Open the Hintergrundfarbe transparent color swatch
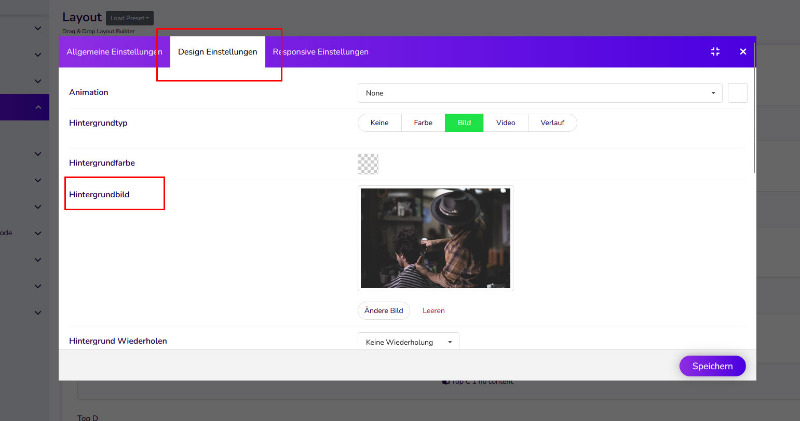The width and height of the screenshot is (800, 421). click(x=368, y=163)
